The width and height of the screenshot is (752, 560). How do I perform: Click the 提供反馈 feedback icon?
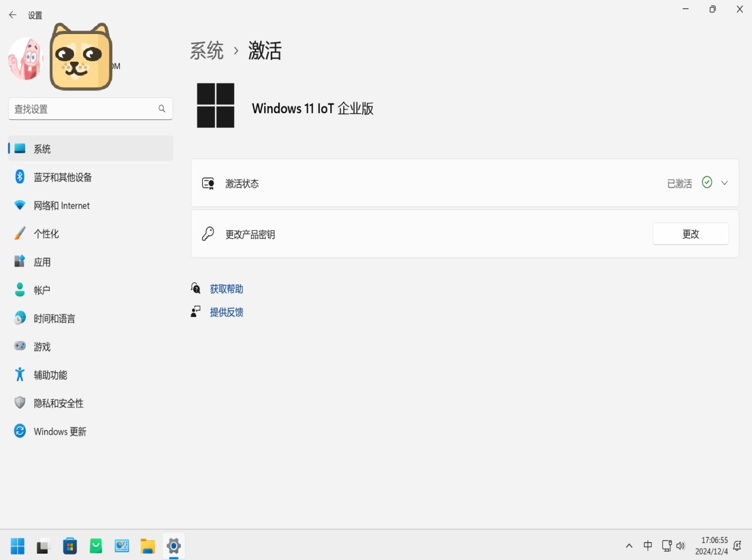[196, 312]
